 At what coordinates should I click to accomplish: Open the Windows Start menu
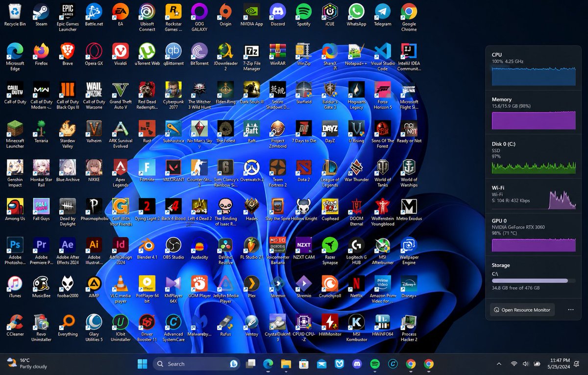click(x=142, y=364)
